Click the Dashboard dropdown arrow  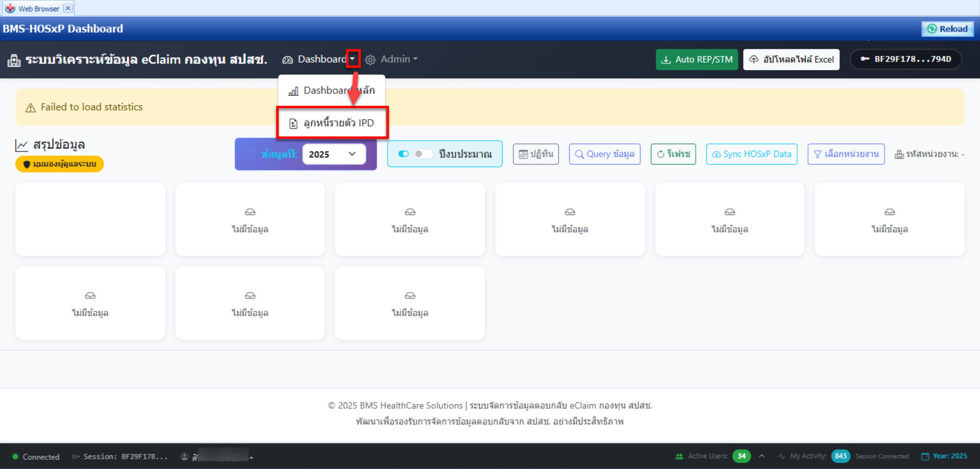pyautogui.click(x=353, y=59)
